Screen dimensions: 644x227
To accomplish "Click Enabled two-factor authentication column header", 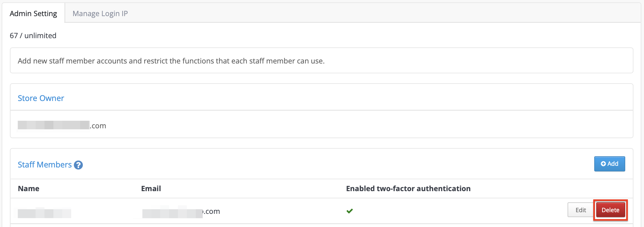I will tap(408, 189).
